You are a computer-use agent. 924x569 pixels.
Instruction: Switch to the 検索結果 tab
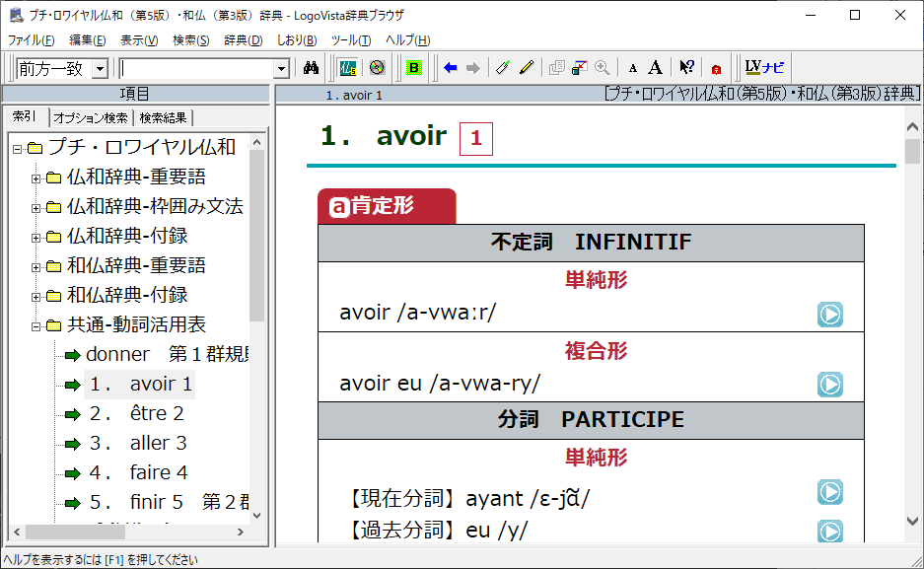coord(163,118)
